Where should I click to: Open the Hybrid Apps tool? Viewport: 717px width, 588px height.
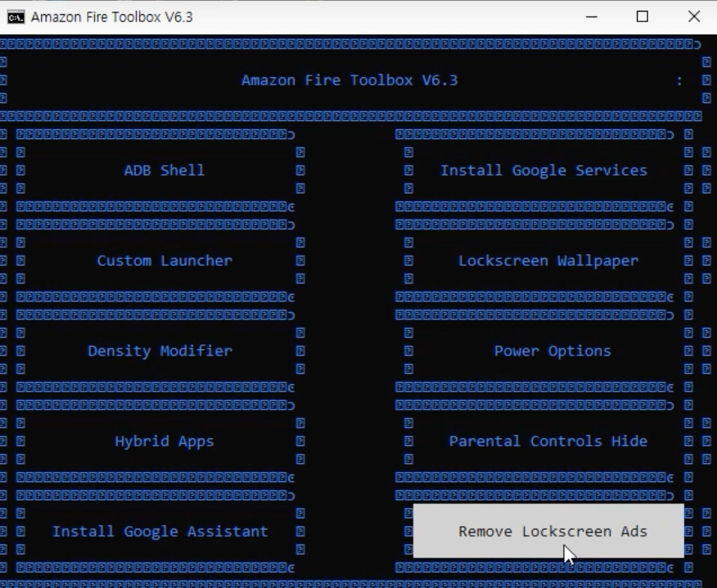(x=164, y=441)
